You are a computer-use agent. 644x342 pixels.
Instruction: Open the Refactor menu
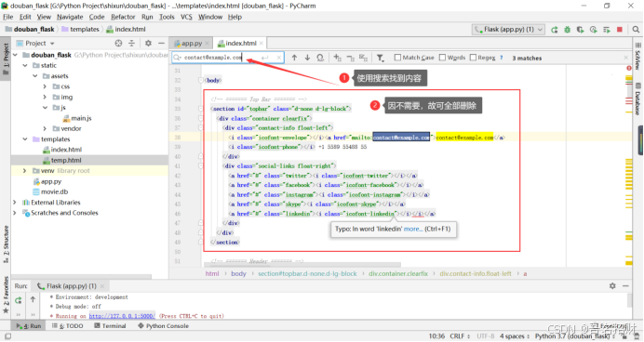(123, 17)
